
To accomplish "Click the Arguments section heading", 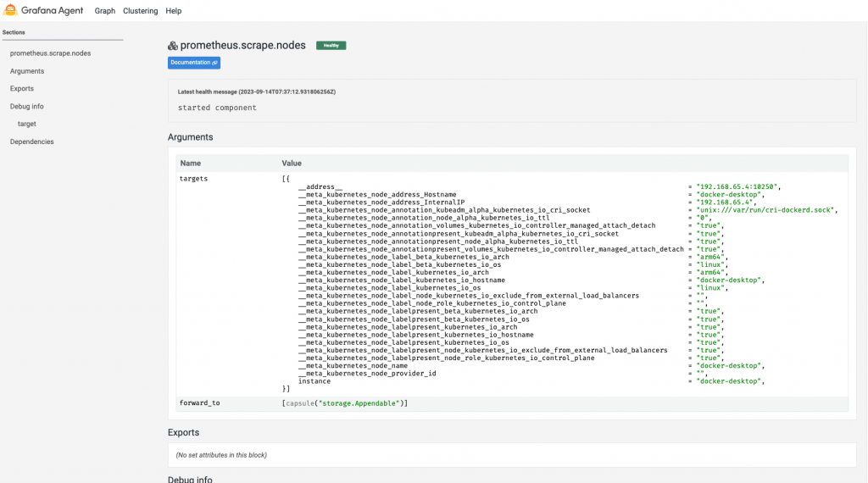I will coord(191,137).
